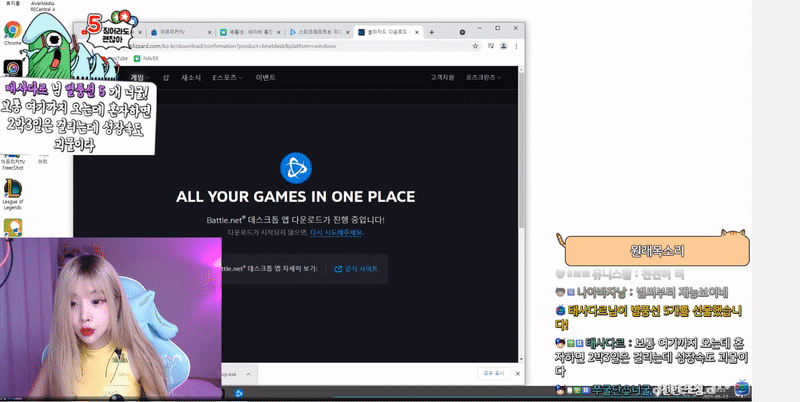Image resolution: width=800 pixels, height=402 pixels.
Task: Click the Chrome media control circle icon
Action: 462,32
